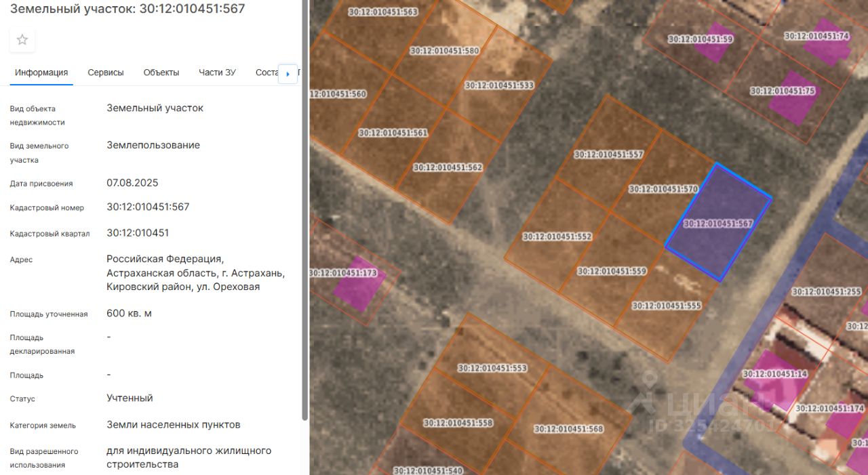Click parcel 30:12:010451:533 on the map
This screenshot has width=868, height=475.
point(499,85)
